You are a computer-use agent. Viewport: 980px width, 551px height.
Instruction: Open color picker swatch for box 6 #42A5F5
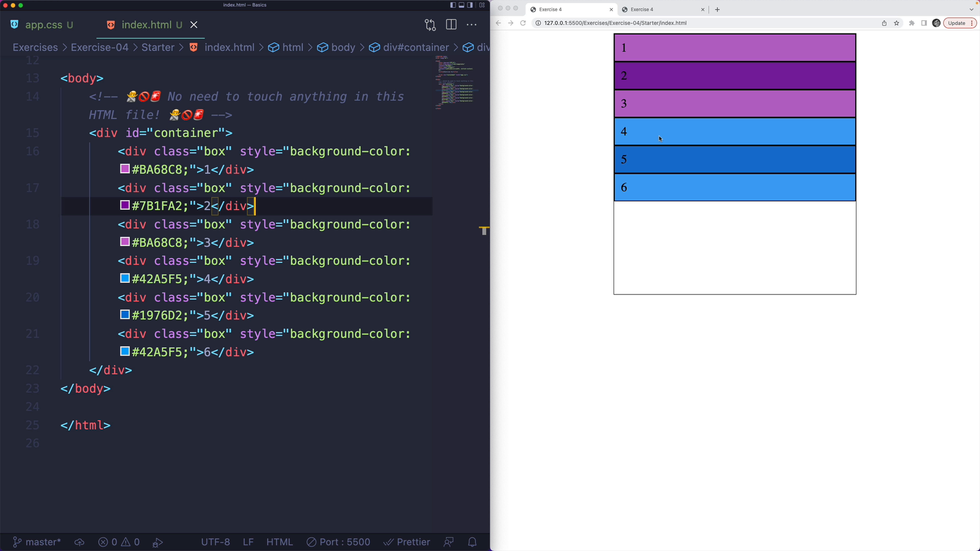point(125,351)
